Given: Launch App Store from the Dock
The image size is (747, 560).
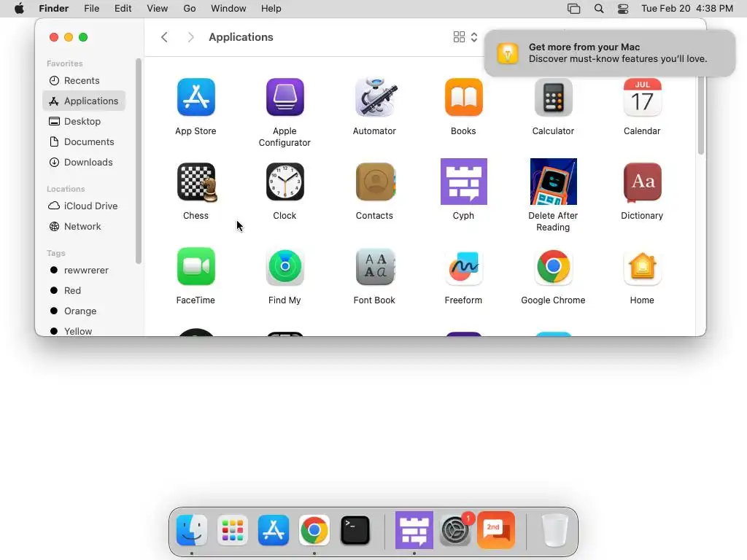Looking at the screenshot, I should tap(274, 530).
